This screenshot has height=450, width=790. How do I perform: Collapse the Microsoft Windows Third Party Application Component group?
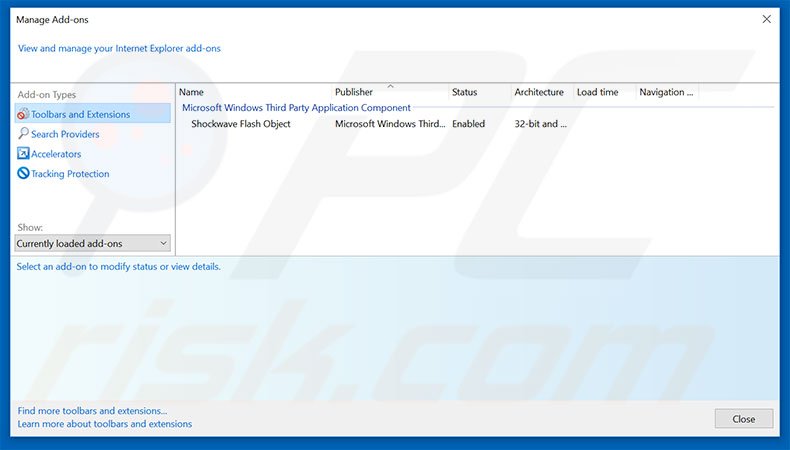pyautogui.click(x=296, y=108)
